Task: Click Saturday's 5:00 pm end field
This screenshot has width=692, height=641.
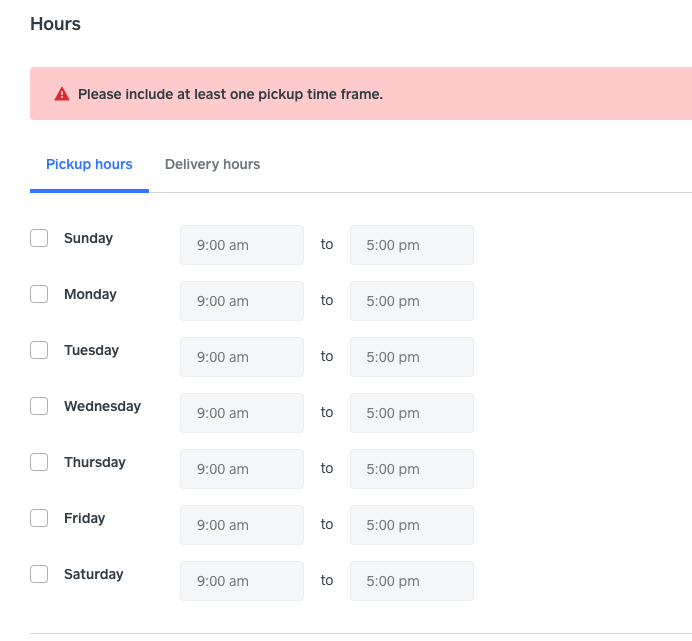Action: 411,581
